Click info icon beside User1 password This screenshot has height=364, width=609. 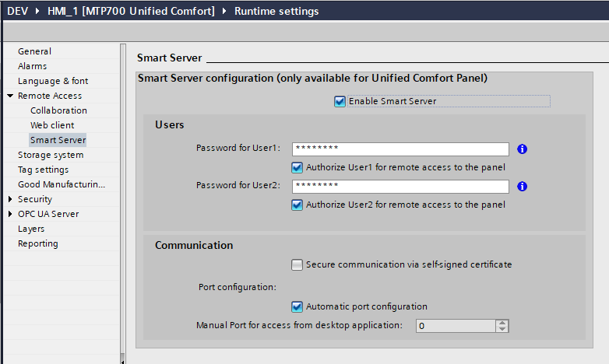pos(523,149)
